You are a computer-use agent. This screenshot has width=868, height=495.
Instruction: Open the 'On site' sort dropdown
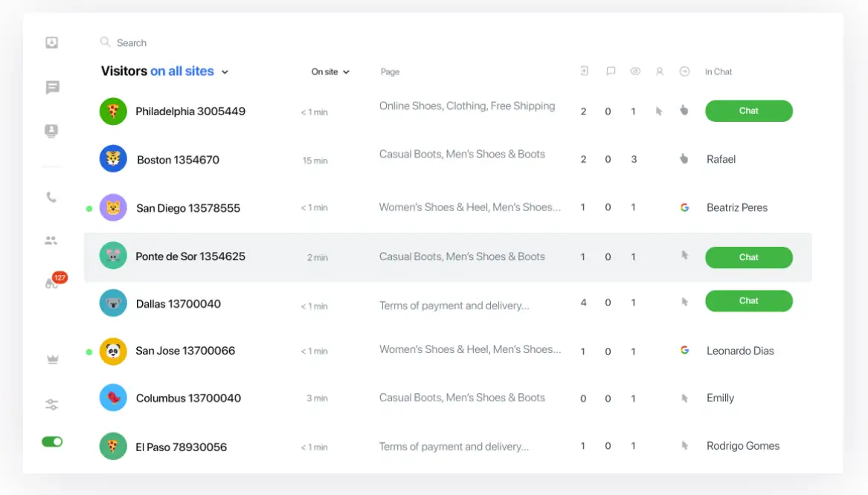pyautogui.click(x=330, y=72)
